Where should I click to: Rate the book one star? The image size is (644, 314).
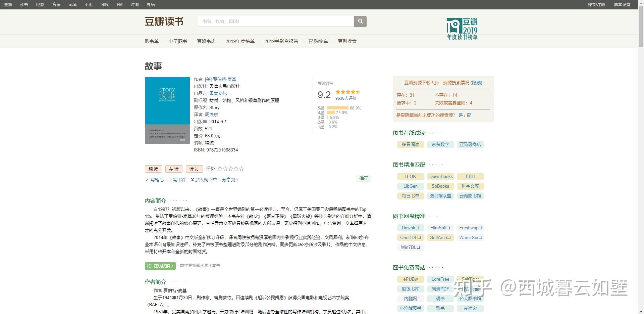[220, 169]
